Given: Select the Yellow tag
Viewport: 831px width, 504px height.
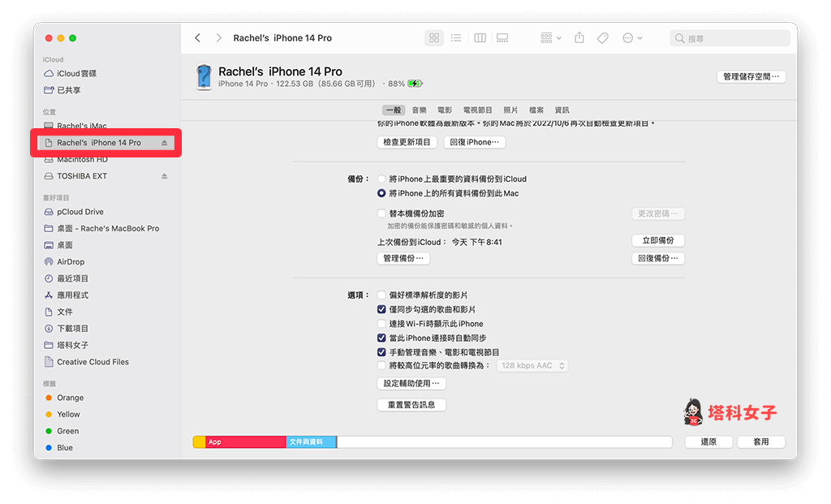Looking at the screenshot, I should pos(68,415).
